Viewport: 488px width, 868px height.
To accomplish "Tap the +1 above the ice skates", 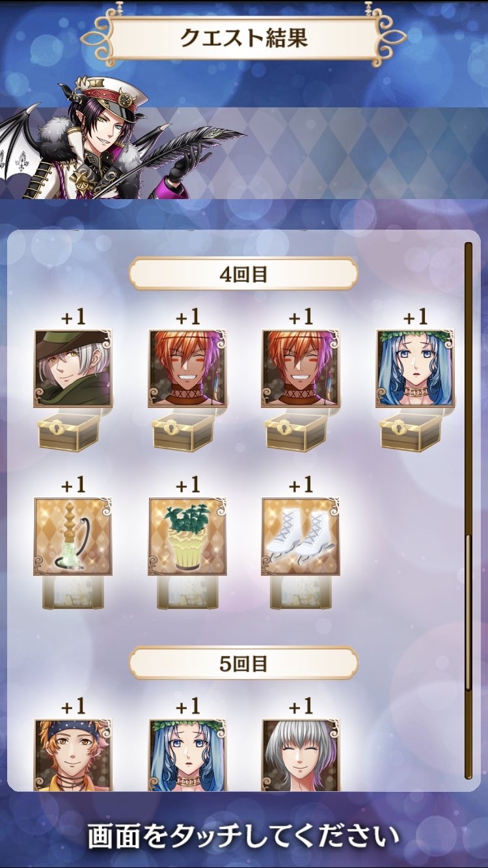I will [x=301, y=485].
